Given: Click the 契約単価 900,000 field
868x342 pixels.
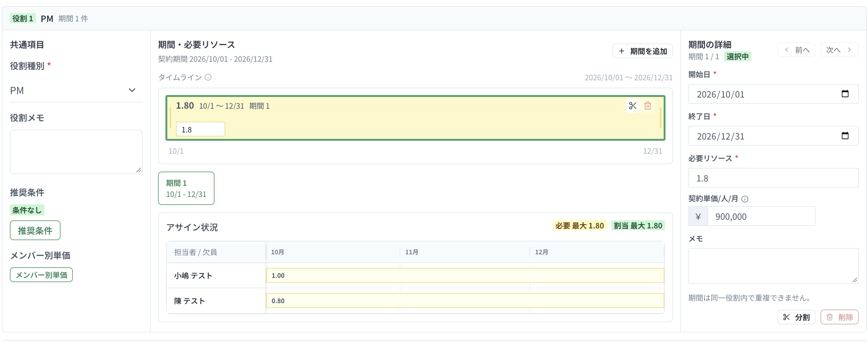Looking at the screenshot, I should pos(762,216).
